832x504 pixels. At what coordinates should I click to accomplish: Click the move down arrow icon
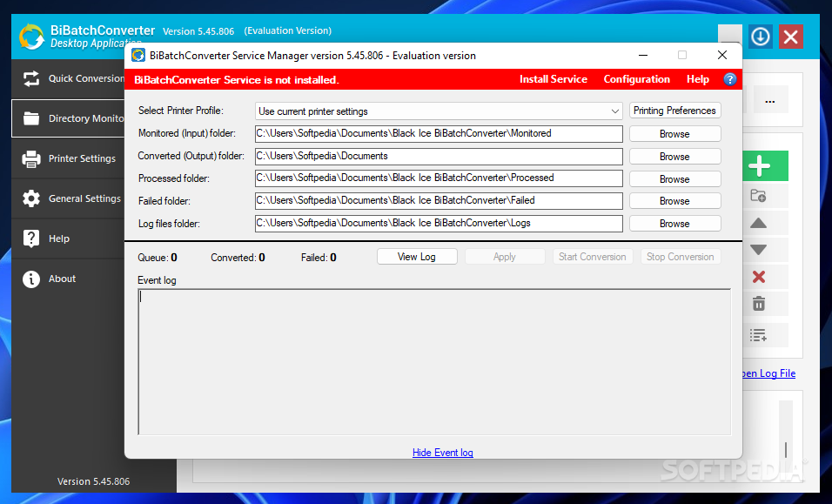click(x=758, y=249)
